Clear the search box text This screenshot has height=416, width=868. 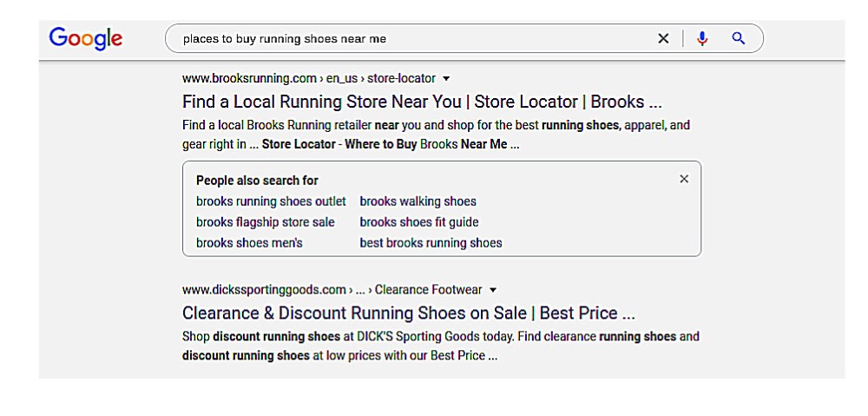(663, 38)
